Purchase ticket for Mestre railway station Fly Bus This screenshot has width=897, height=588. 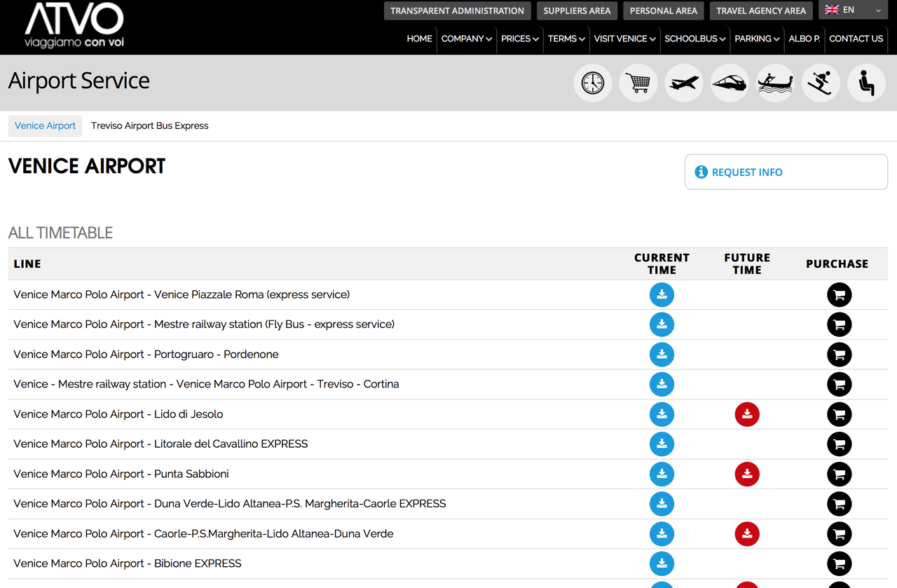tap(840, 324)
